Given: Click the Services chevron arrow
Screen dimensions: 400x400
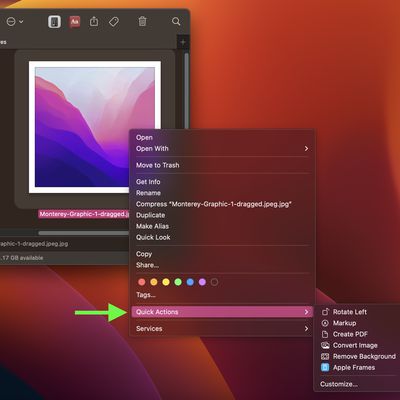Looking at the screenshot, I should tap(306, 329).
